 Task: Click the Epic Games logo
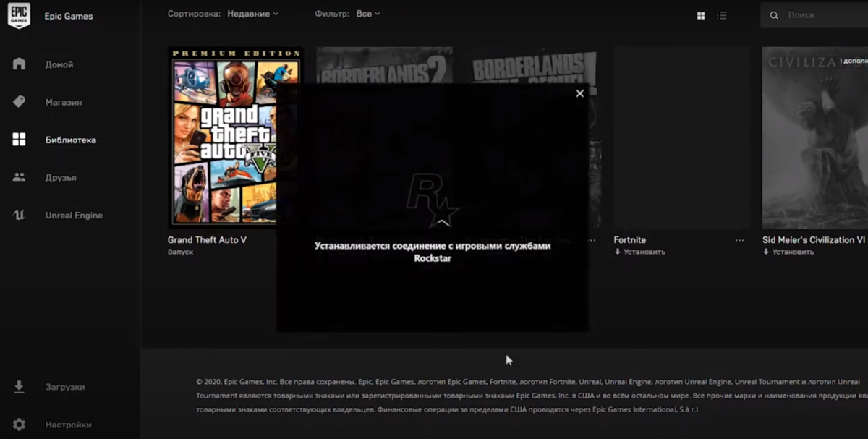click(x=19, y=16)
